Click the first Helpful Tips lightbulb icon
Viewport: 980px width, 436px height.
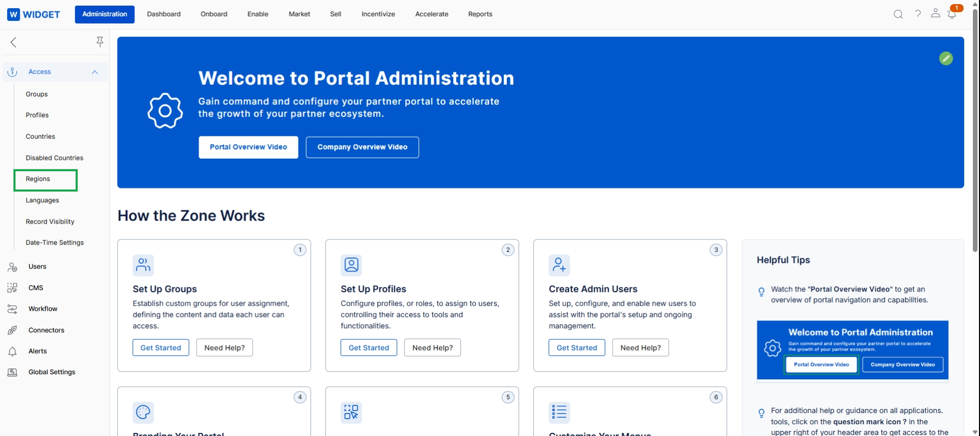click(x=762, y=292)
